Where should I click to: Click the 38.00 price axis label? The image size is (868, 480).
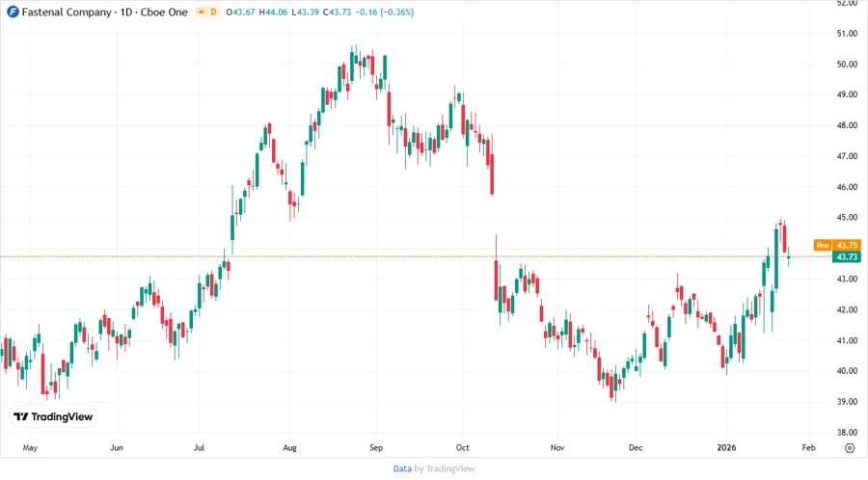[x=847, y=433]
